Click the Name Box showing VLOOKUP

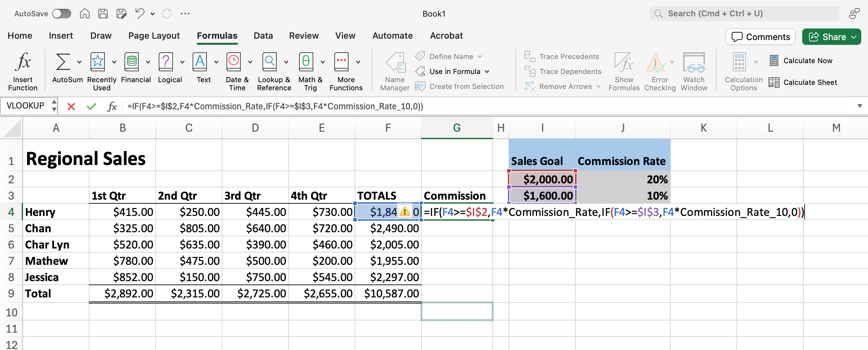pos(26,106)
